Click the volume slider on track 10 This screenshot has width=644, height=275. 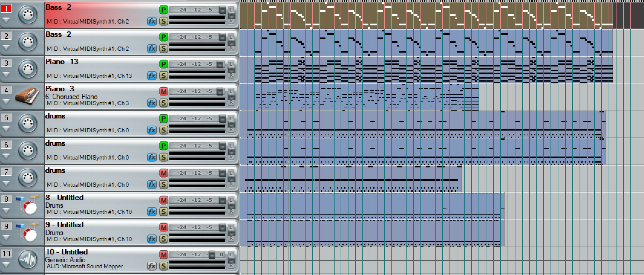coord(212,255)
